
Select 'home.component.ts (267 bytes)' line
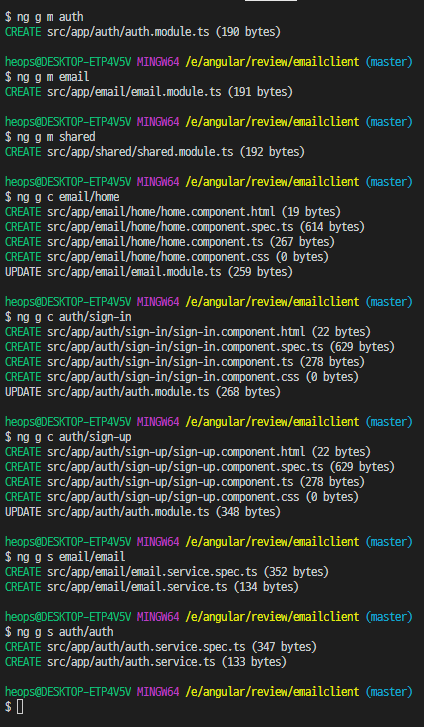click(x=170, y=242)
